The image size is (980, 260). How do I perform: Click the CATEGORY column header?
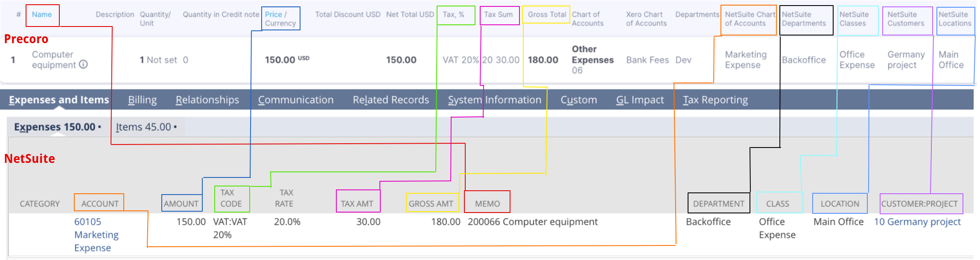click(x=40, y=204)
